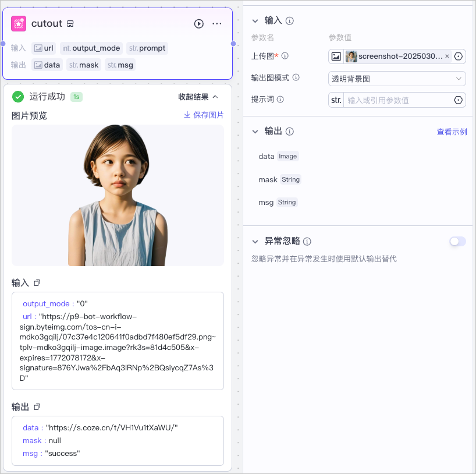Click the 提示词 input field
This screenshot has height=474, width=476.
coord(397,100)
